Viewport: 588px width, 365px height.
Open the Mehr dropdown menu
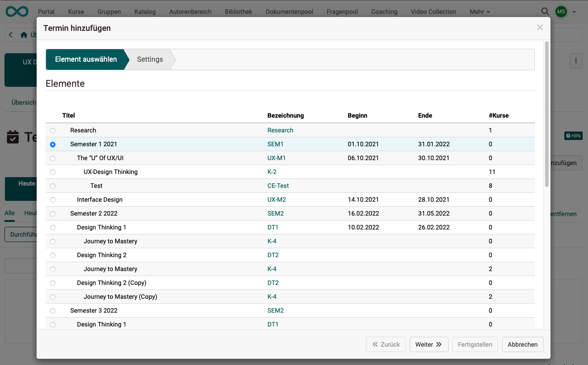click(479, 12)
